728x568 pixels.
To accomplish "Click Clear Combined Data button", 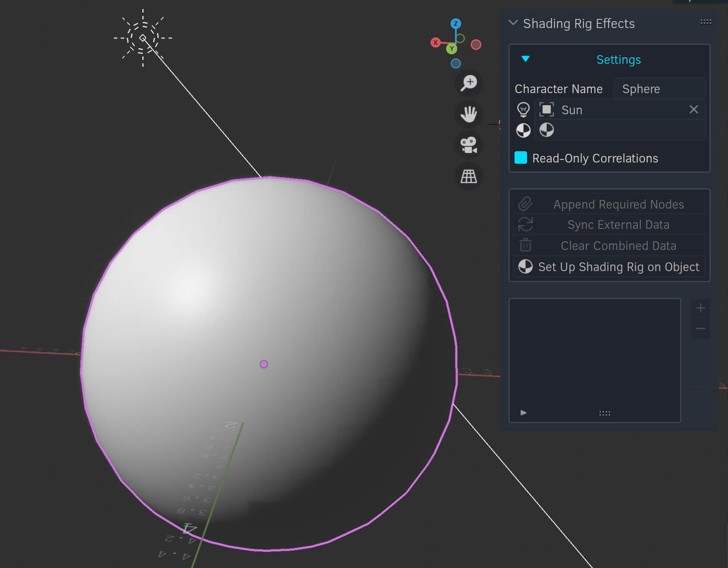I will (609, 246).
